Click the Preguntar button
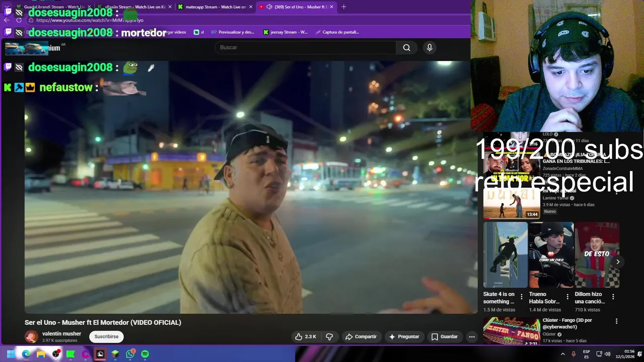 click(404, 336)
